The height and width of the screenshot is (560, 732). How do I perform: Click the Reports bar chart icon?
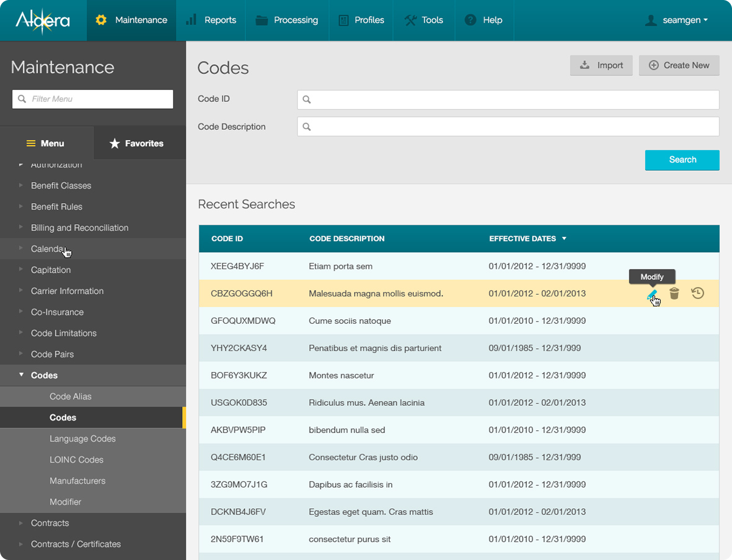tap(191, 20)
